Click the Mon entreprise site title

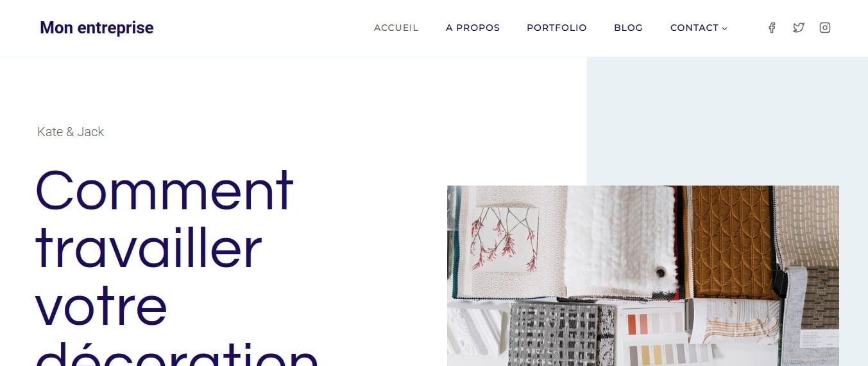(97, 28)
